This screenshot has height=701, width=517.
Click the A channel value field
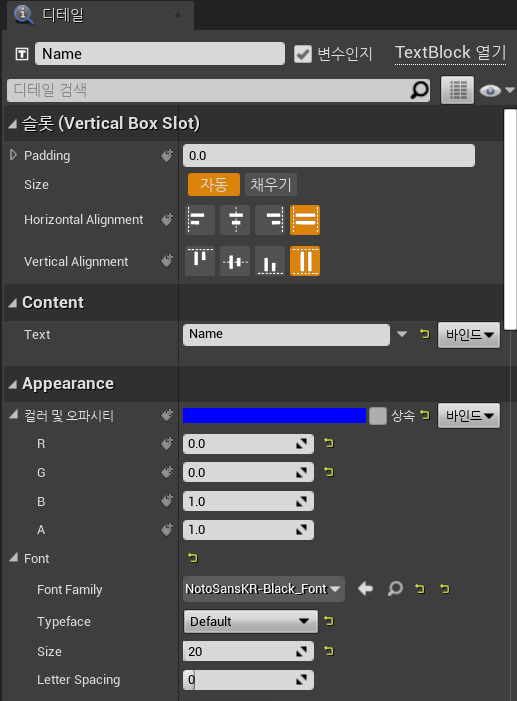(248, 530)
